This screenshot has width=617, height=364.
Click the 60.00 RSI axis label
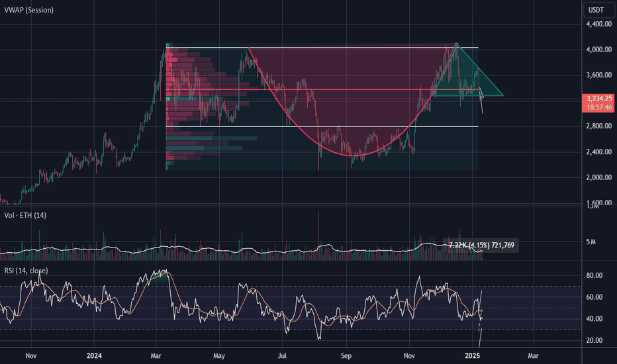594,297
